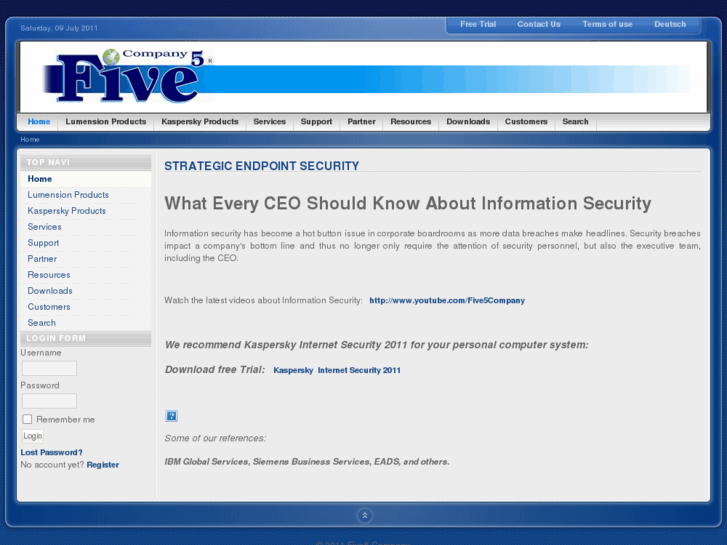Viewport: 727px width, 545px height.
Task: Open Kaspersky Products in top menu bar
Action: click(x=200, y=122)
